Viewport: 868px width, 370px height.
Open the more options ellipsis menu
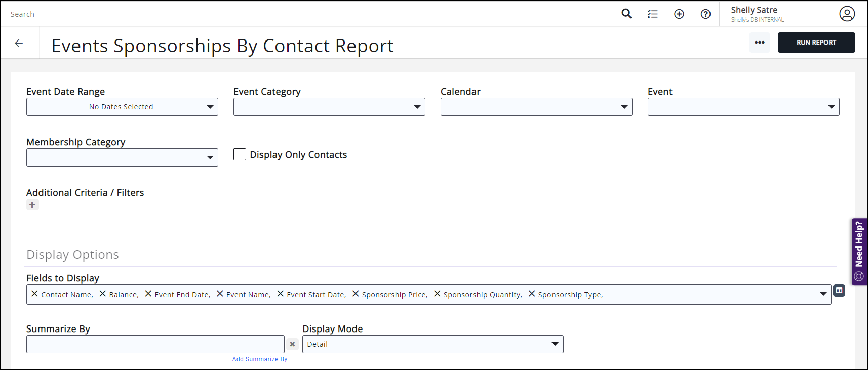pos(759,43)
